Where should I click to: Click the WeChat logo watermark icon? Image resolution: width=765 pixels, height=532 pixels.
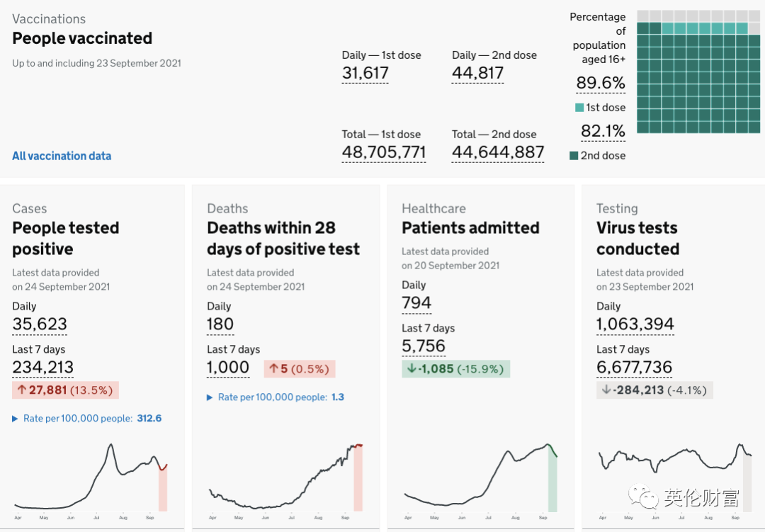point(643,496)
